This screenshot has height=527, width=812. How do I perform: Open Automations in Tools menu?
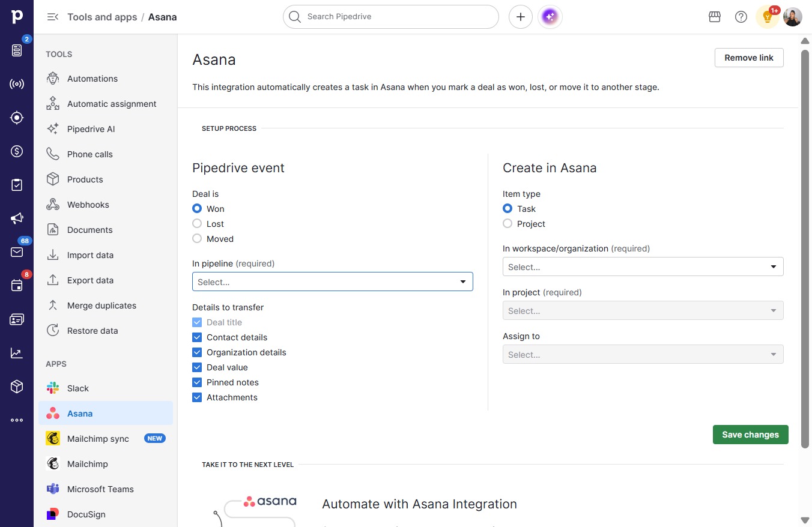106,79
